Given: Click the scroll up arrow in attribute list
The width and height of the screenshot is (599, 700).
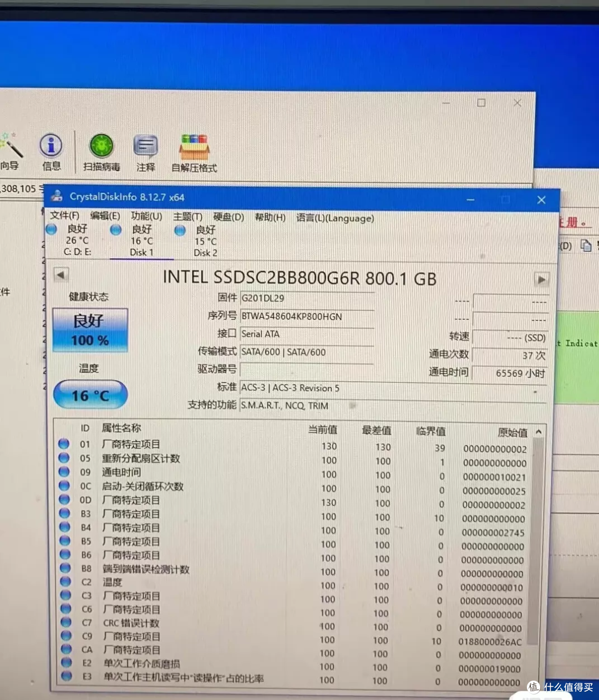Looking at the screenshot, I should click(538, 432).
